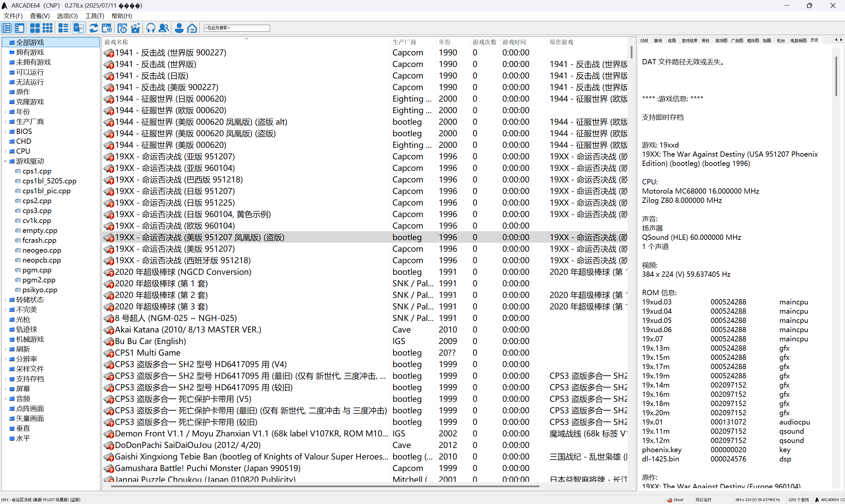Click the ARCADE64 logo in title bar
Viewport: 845px width, 504px height.
pos(4,5)
